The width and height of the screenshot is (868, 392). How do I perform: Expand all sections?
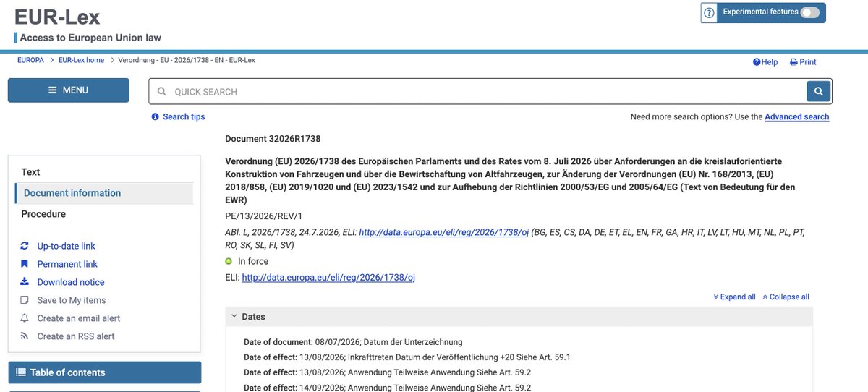click(x=734, y=297)
